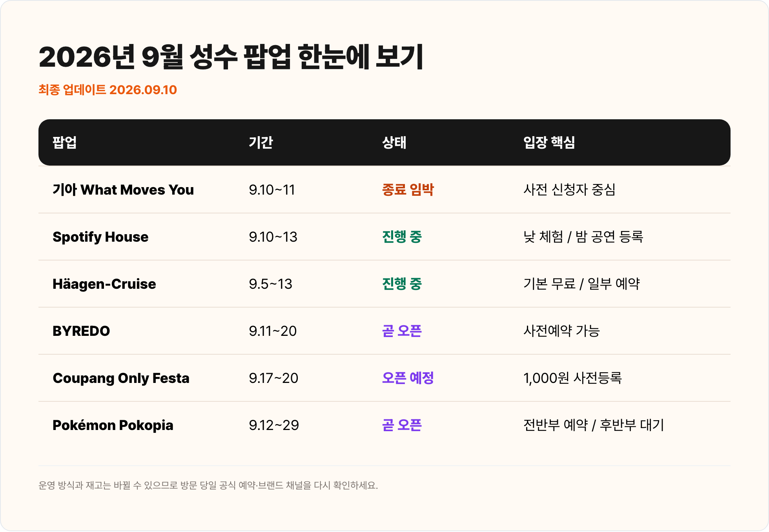Click the 곧 오픈 status in the Pokémon Pokopia row
The image size is (769, 532).
[402, 425]
